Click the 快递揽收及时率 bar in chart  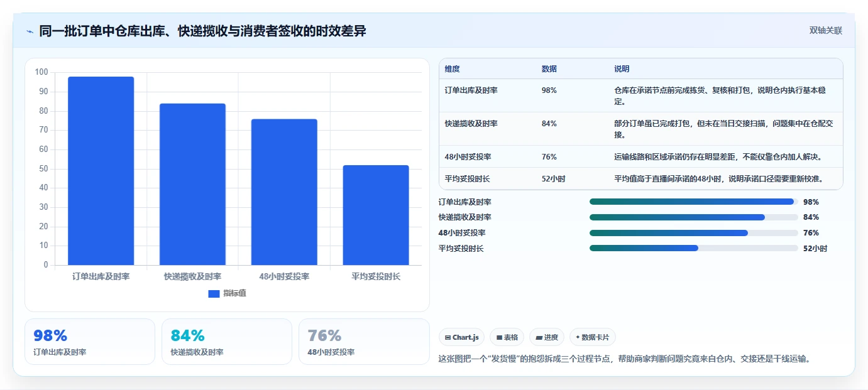click(192, 184)
